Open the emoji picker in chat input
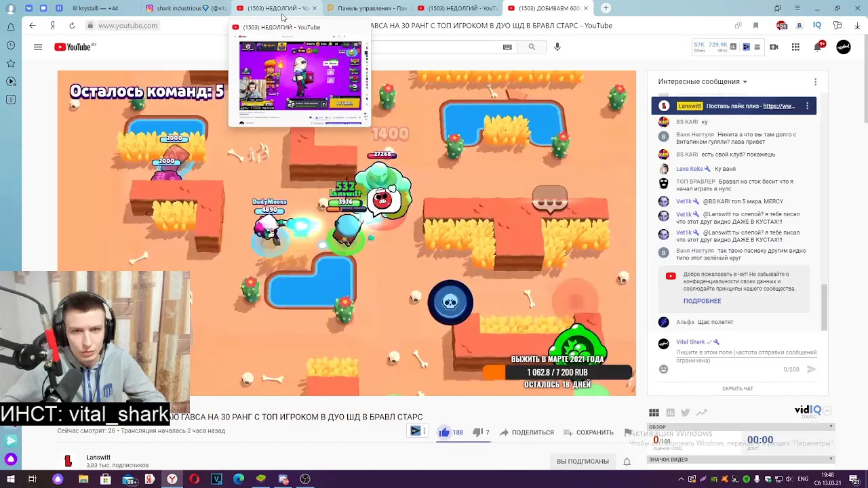The width and height of the screenshot is (868, 488). click(x=663, y=369)
